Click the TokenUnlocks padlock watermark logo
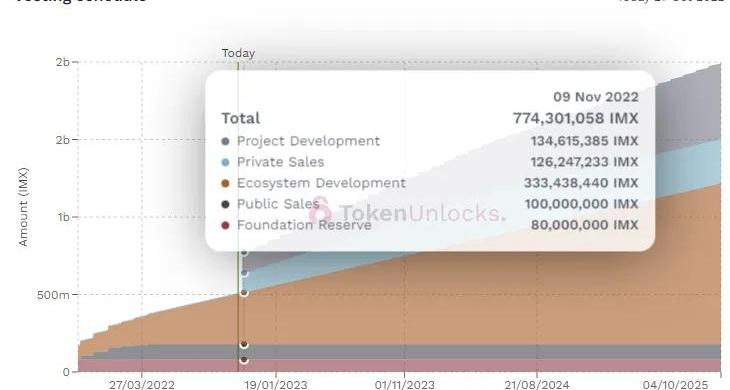Viewport: 730px width, 390px height. click(321, 210)
